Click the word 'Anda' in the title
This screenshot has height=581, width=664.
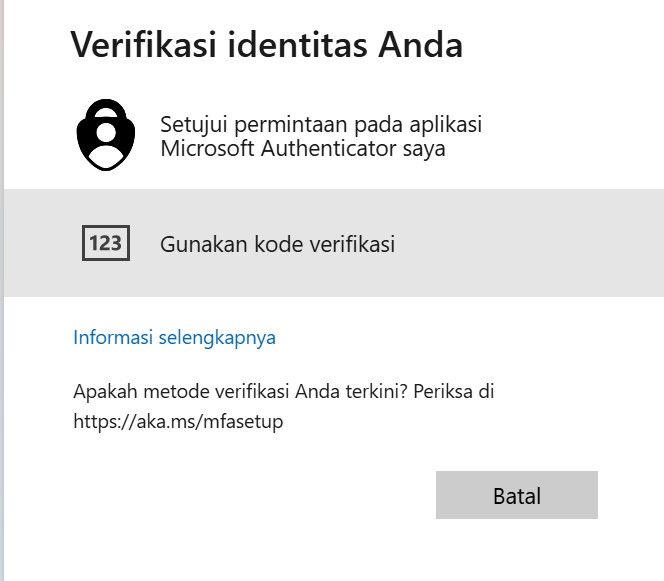pos(421,45)
